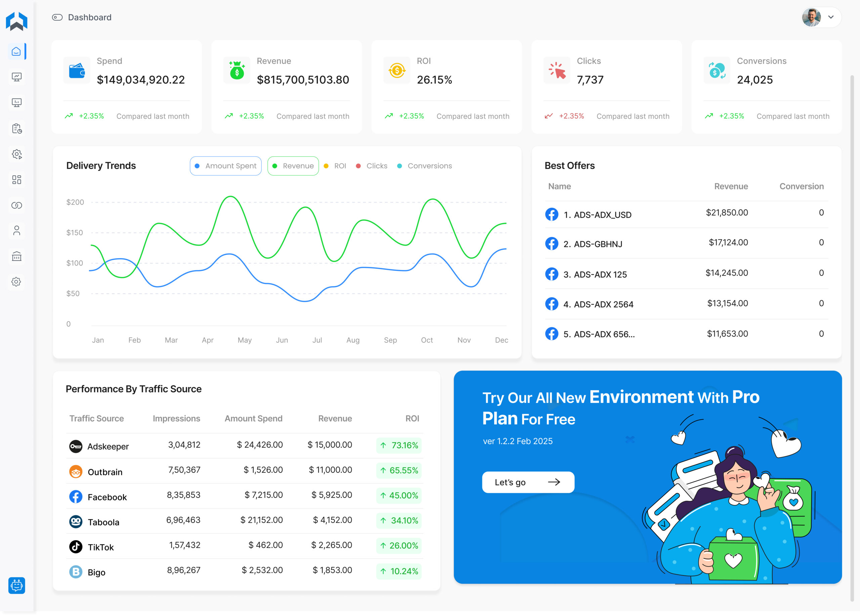This screenshot has width=860, height=616.
Task: Click the ver 1.2.2 Feb 2025 text
Action: click(x=518, y=441)
